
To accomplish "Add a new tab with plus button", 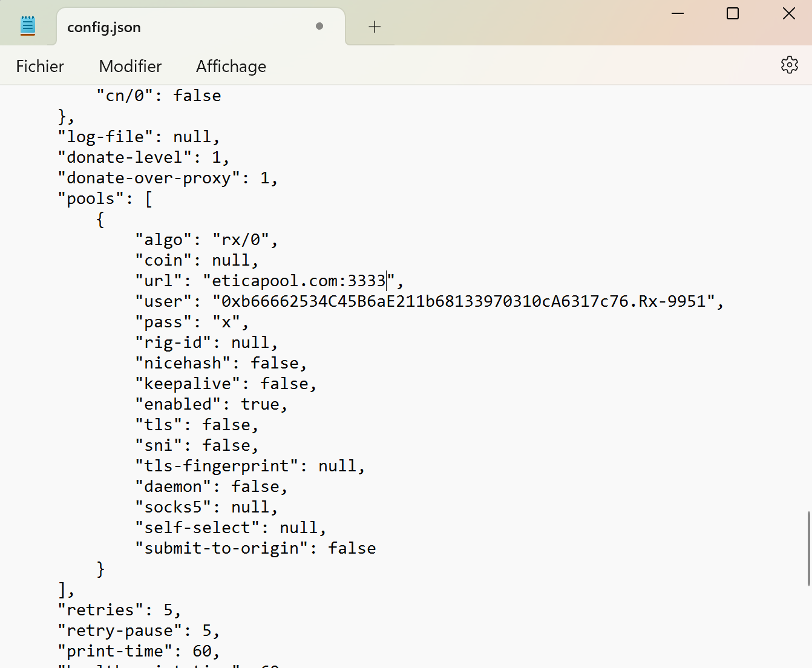I will (375, 27).
